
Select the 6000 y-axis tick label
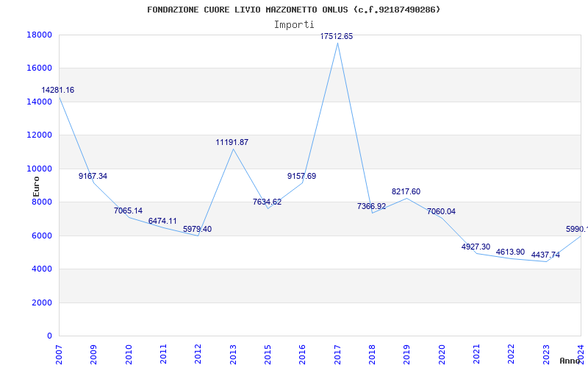42,236
